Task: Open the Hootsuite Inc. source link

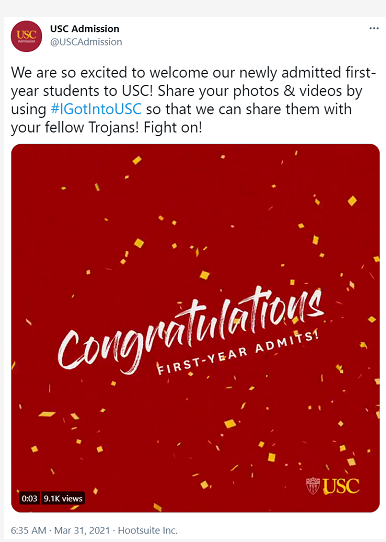Action: tap(148, 530)
